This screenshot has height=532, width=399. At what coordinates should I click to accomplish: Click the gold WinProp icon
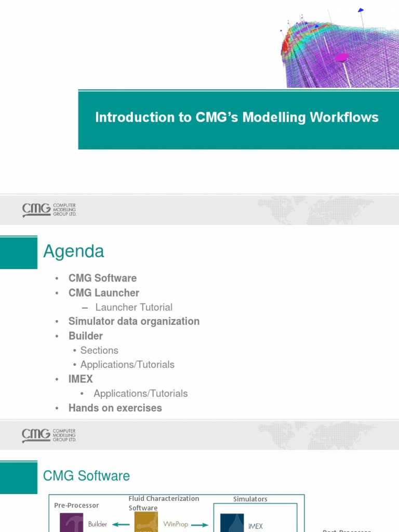point(146,523)
